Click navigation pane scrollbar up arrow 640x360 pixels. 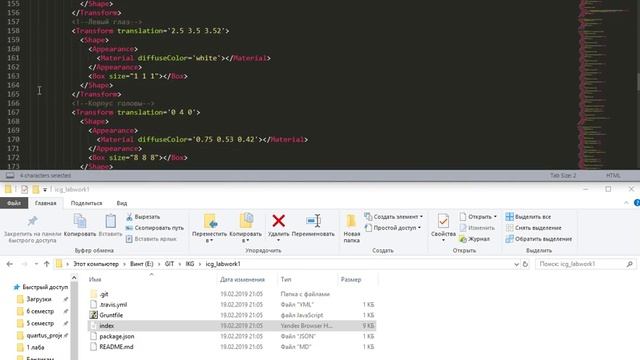pos(74,278)
